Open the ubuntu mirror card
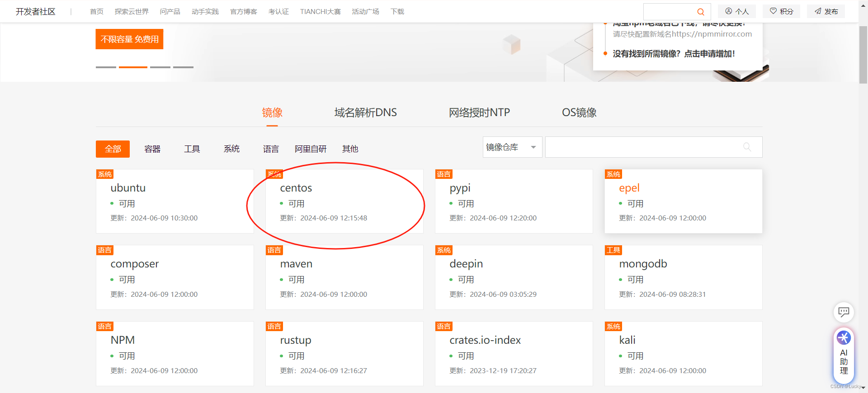Viewport: 868px width, 393px height. (x=128, y=188)
